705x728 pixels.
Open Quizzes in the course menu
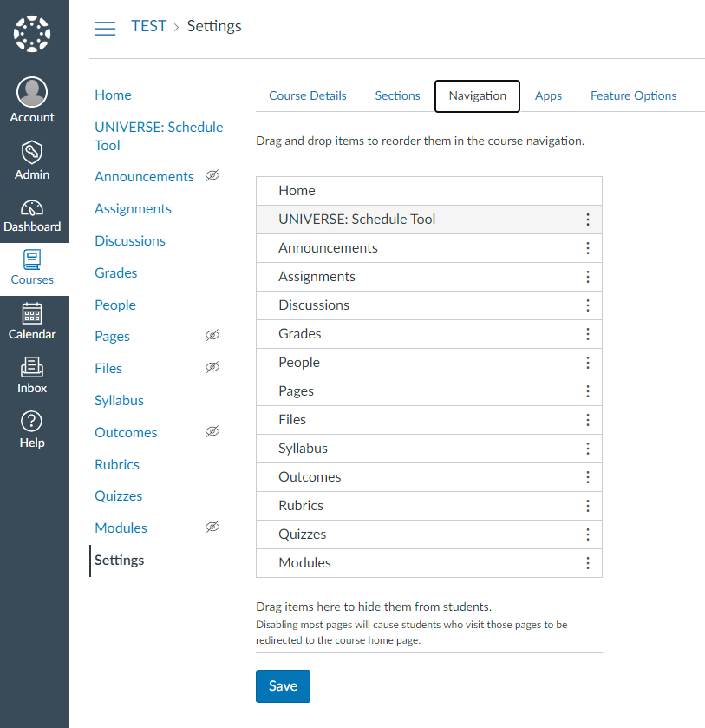(x=119, y=496)
